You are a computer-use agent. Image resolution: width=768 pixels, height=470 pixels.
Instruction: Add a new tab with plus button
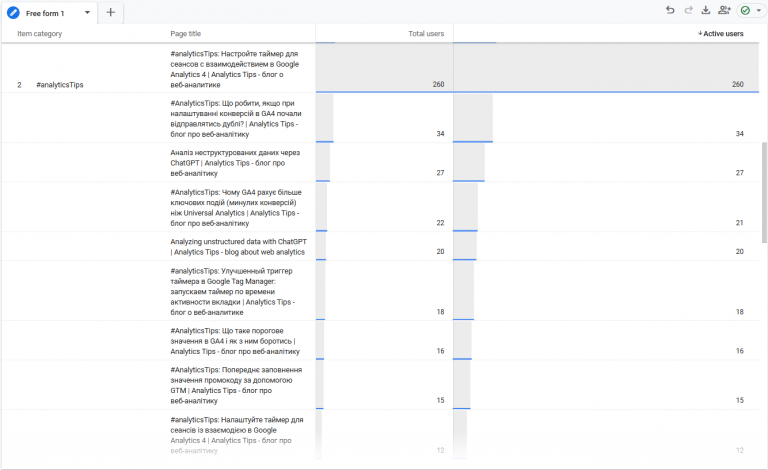[111, 12]
